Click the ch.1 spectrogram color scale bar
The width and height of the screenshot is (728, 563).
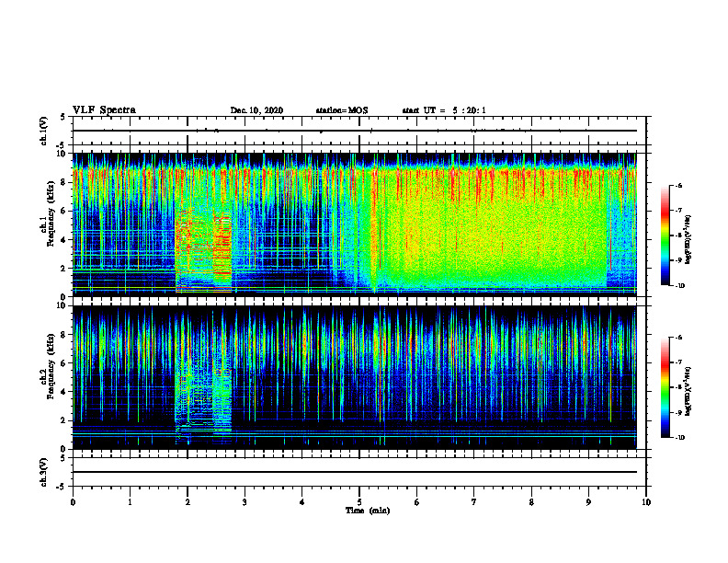(665, 236)
